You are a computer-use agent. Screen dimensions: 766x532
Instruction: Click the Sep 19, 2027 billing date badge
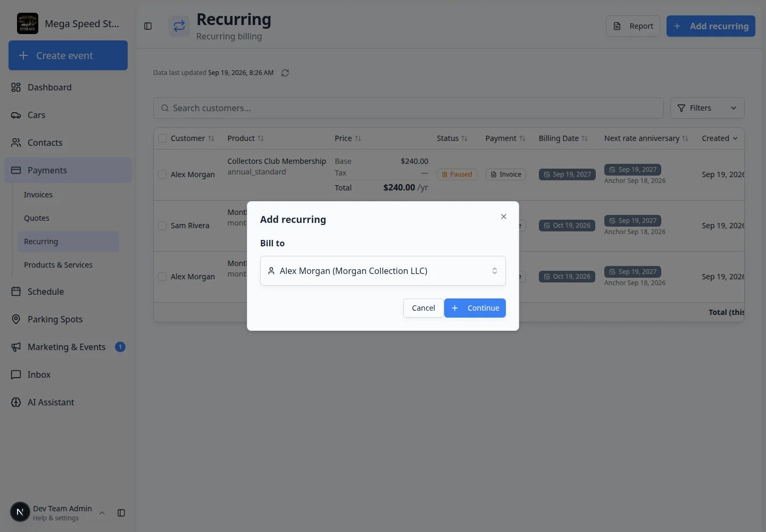point(567,174)
